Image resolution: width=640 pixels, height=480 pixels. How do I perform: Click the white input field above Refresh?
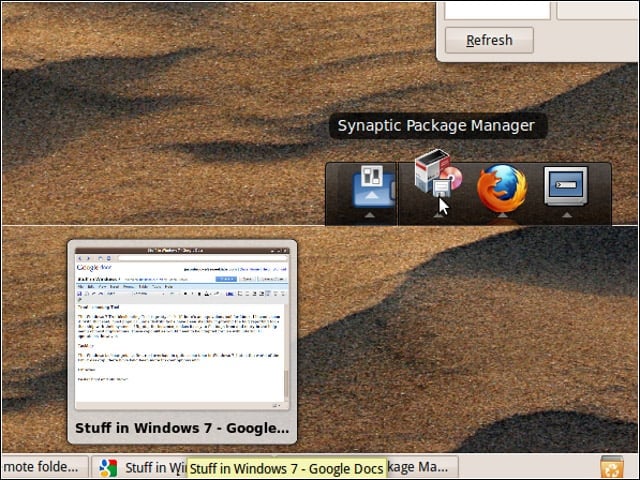497,10
